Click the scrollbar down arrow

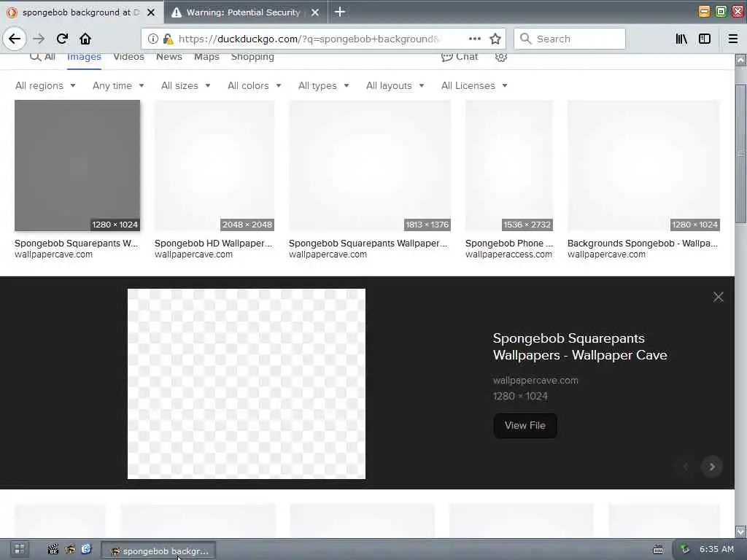tap(740, 531)
